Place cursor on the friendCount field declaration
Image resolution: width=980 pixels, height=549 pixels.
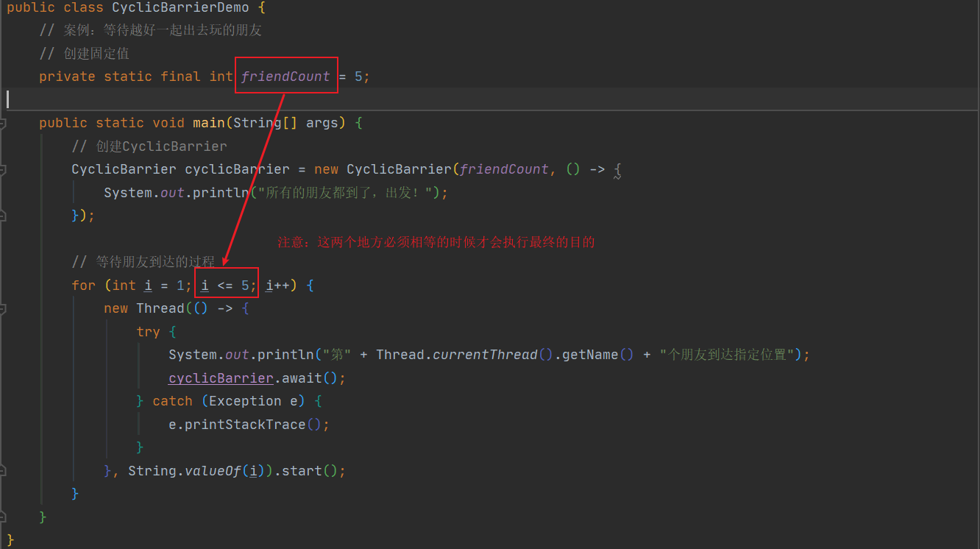pyautogui.click(x=285, y=77)
